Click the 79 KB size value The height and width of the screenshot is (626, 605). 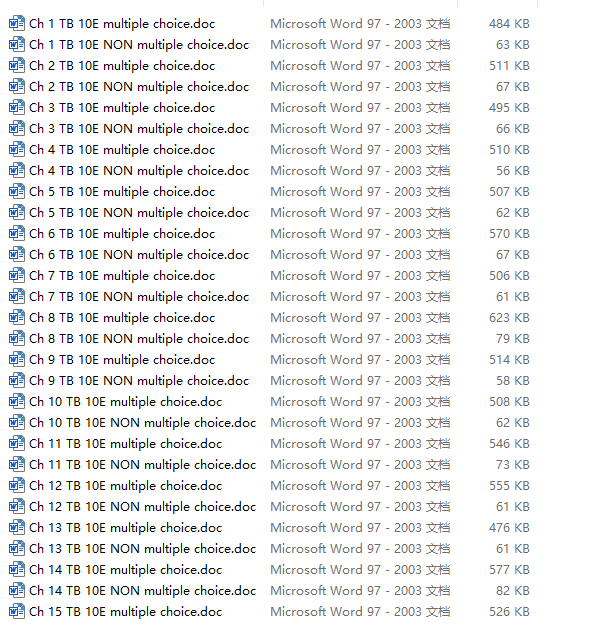point(513,339)
